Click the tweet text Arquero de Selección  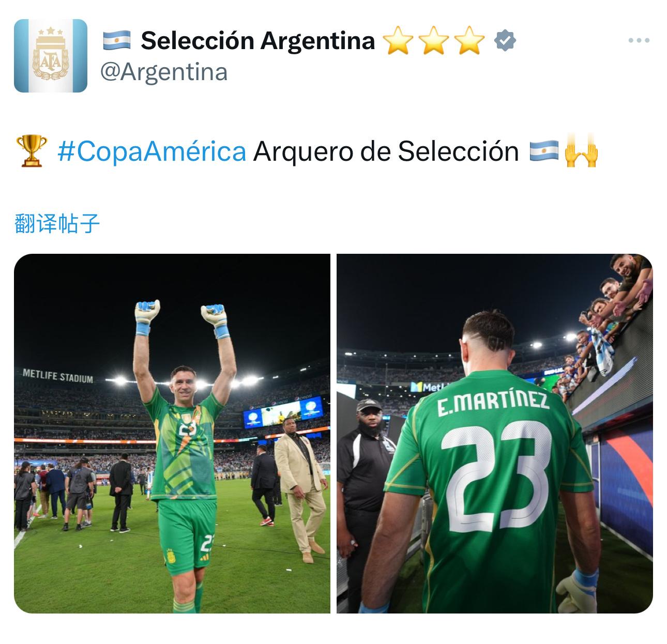[x=386, y=151]
